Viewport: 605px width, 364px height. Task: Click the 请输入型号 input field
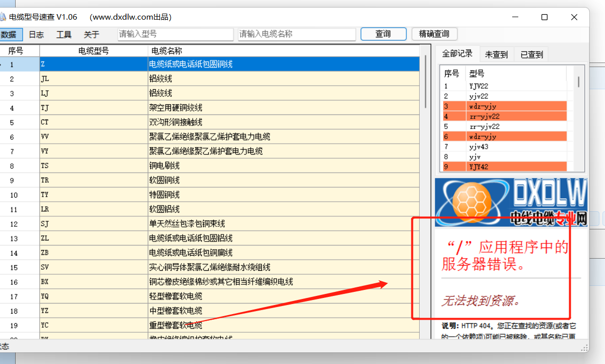point(175,34)
